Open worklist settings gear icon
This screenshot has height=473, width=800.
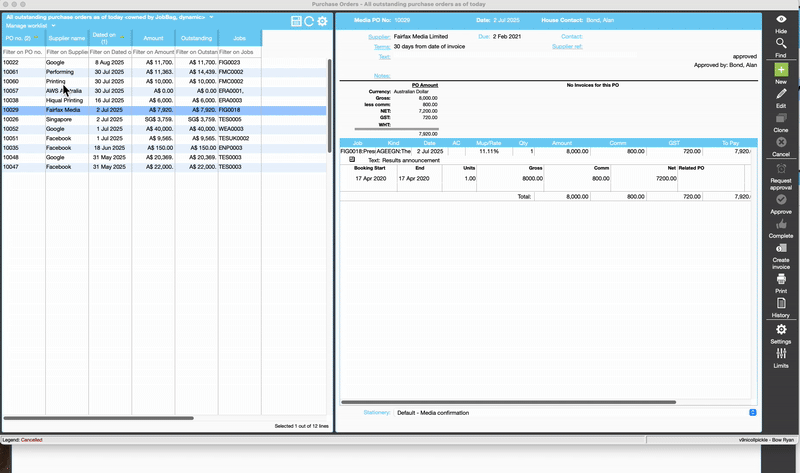[322, 21]
